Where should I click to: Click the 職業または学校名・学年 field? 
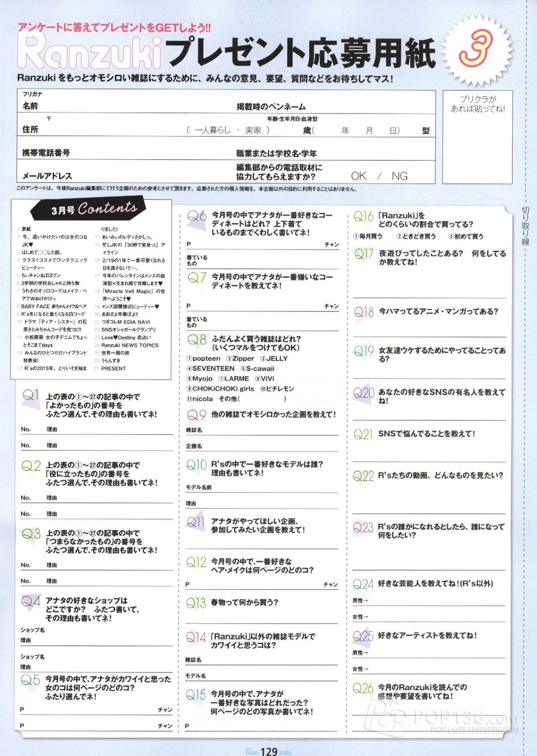point(335,148)
